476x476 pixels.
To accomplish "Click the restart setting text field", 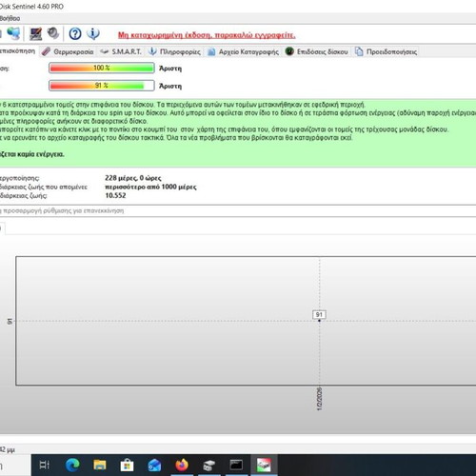I will (238, 210).
